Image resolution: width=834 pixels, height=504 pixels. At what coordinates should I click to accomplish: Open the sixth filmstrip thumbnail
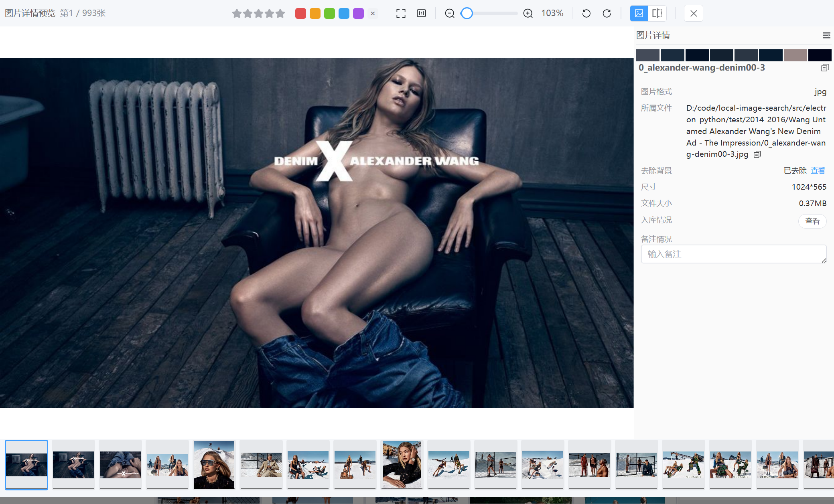[x=261, y=465]
